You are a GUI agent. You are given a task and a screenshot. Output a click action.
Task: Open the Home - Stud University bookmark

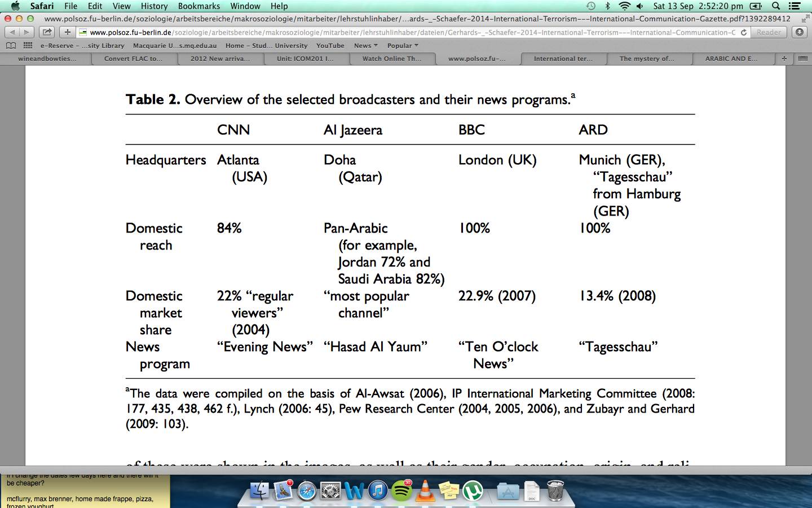pos(267,46)
